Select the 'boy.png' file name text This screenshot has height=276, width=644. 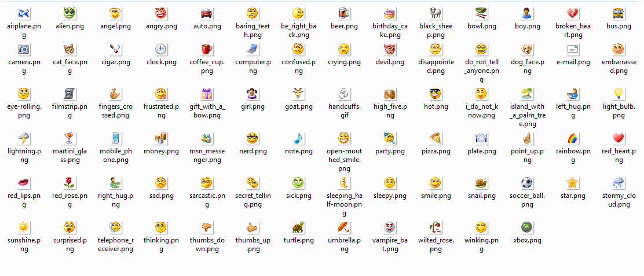tap(528, 27)
